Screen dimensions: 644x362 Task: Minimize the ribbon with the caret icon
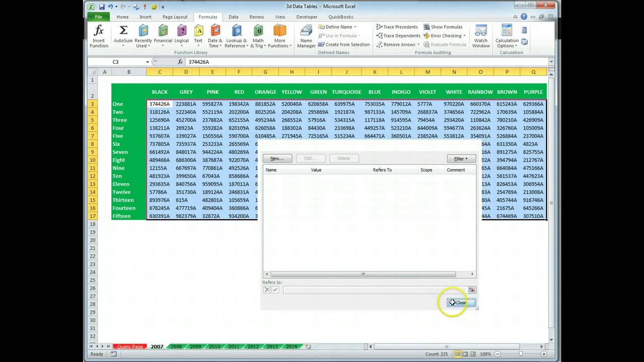click(x=516, y=17)
